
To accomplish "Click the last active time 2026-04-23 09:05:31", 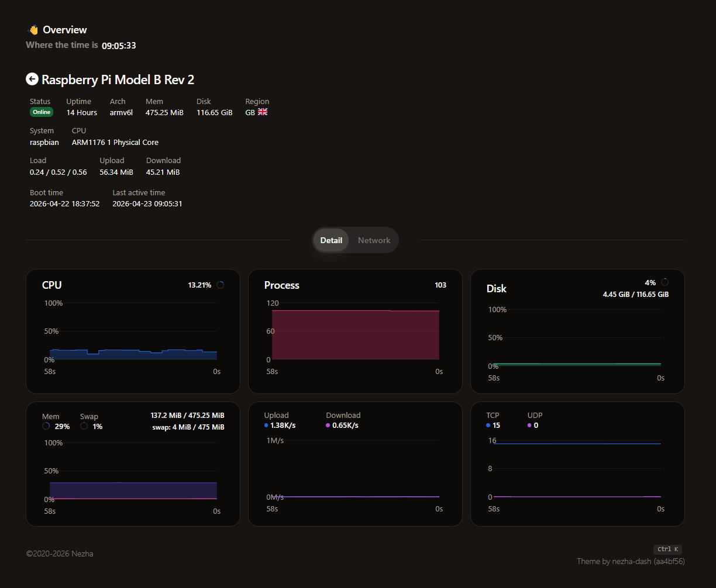I will [147, 204].
